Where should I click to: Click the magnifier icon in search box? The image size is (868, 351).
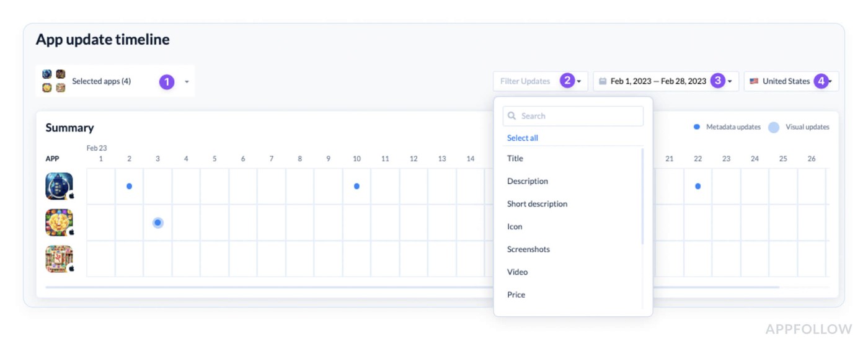[513, 116]
